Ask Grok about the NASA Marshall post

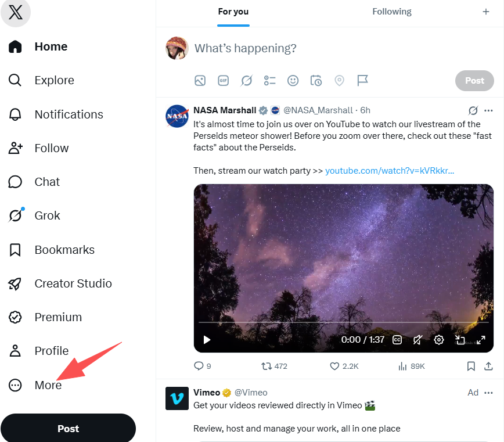point(473,110)
